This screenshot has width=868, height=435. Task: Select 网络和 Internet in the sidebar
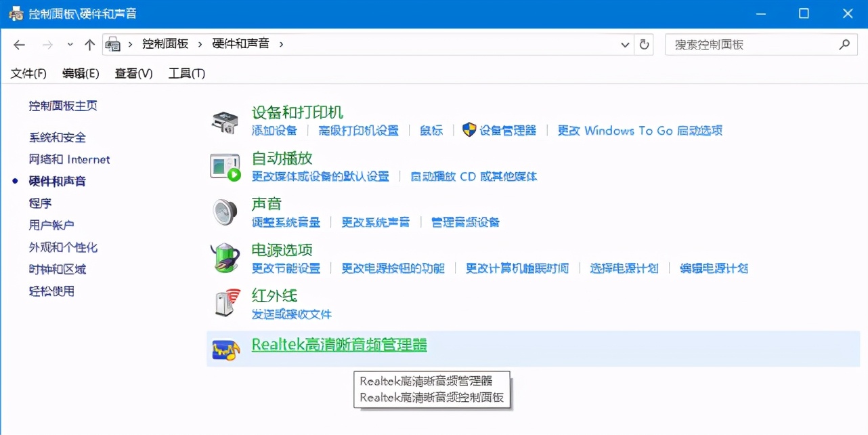pyautogui.click(x=69, y=159)
